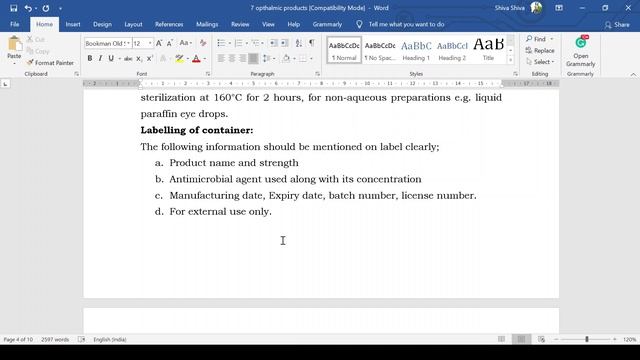The height and width of the screenshot is (360, 640).
Task: Open paragraph shading options
Action: pyautogui.click(x=287, y=59)
